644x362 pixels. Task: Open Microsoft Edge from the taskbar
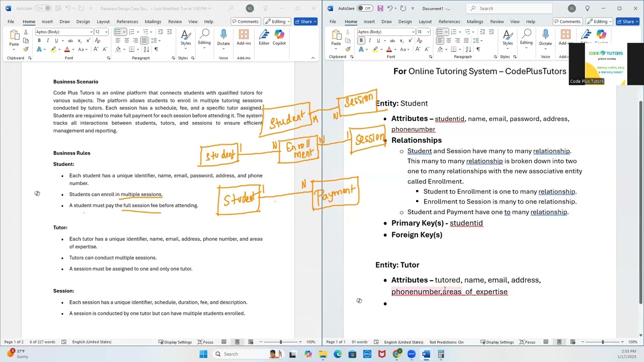(338, 354)
